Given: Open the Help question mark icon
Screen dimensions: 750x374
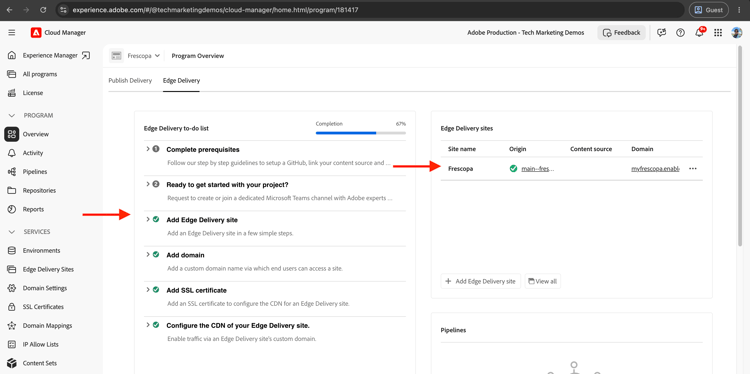Looking at the screenshot, I should point(680,33).
